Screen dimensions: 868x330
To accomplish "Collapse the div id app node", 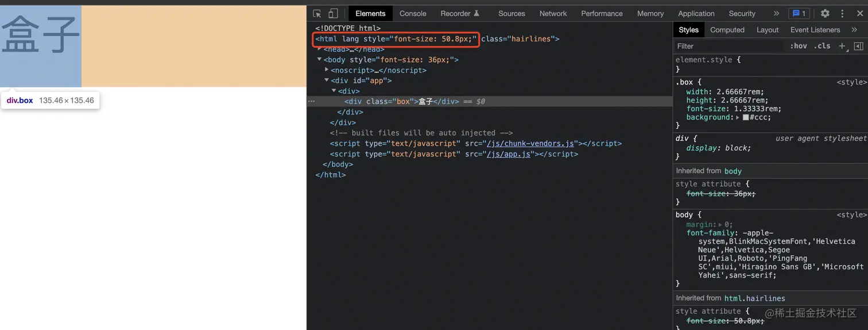I will (x=327, y=80).
